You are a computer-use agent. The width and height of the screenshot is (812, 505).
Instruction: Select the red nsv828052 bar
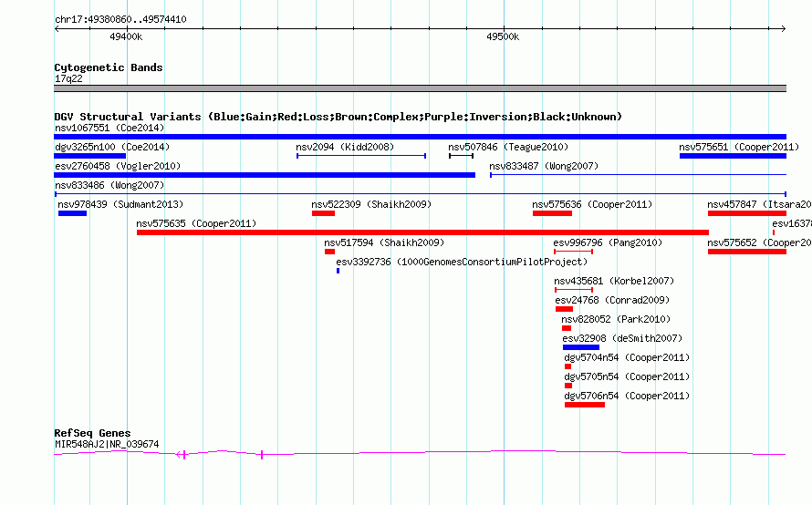567,328
